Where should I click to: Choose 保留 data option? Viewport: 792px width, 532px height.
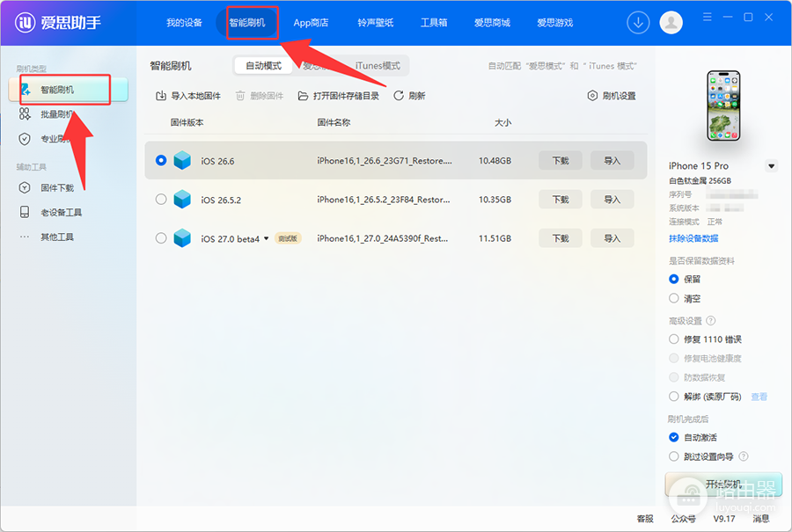(674, 279)
